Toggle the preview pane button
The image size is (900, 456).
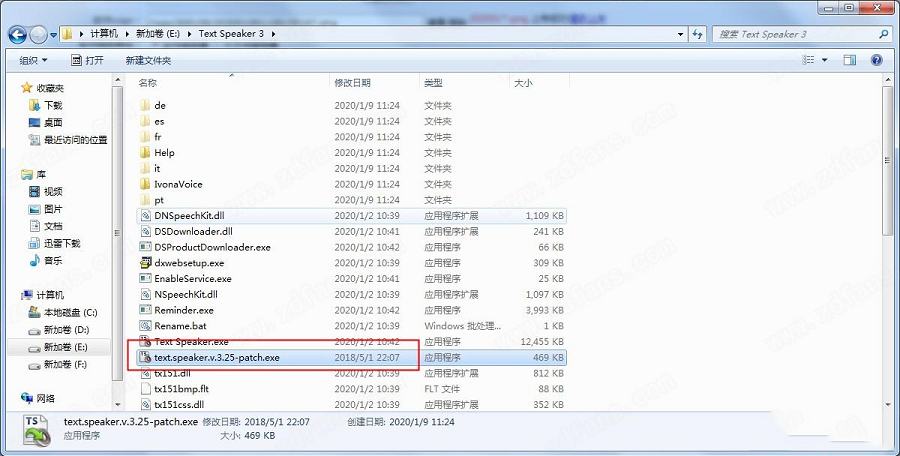click(x=850, y=60)
